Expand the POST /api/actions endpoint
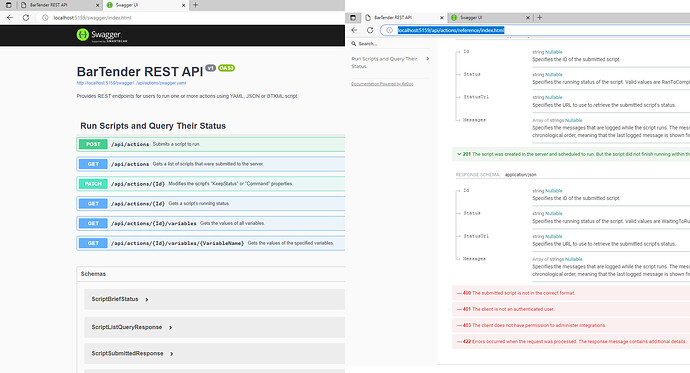 (x=210, y=144)
